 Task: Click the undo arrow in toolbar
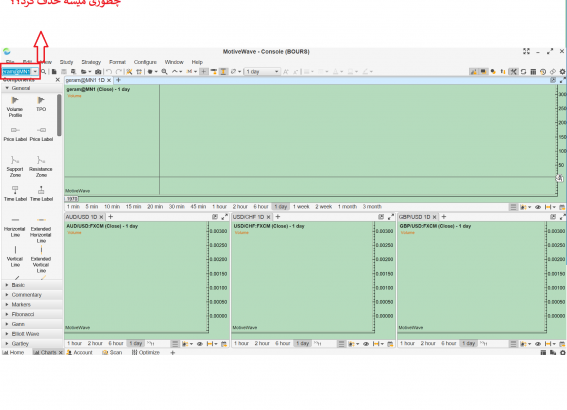tap(109, 72)
